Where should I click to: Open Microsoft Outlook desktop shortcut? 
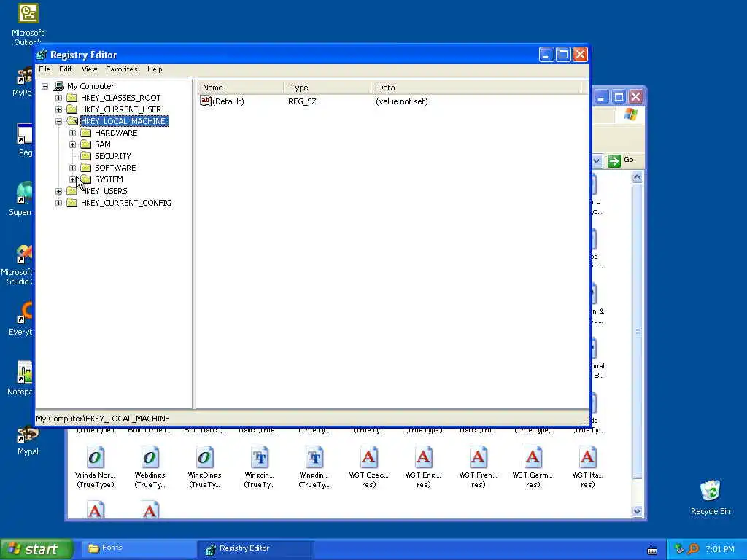pos(28,24)
